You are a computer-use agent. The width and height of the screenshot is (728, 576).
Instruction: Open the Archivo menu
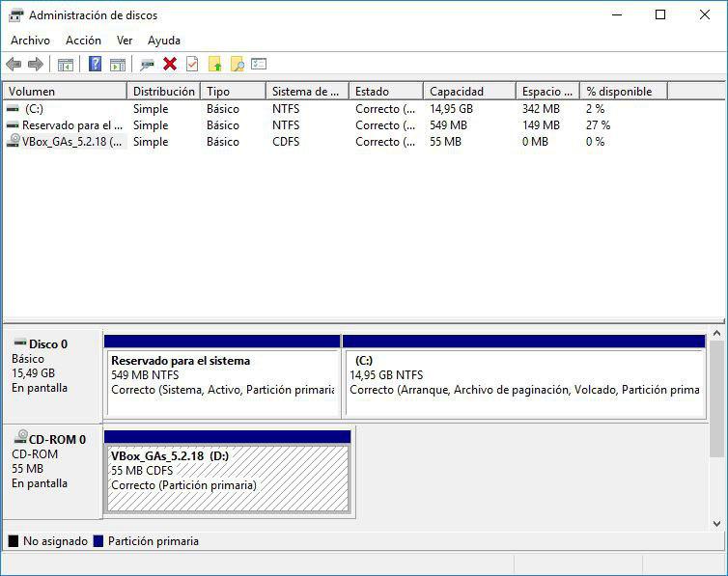click(30, 41)
